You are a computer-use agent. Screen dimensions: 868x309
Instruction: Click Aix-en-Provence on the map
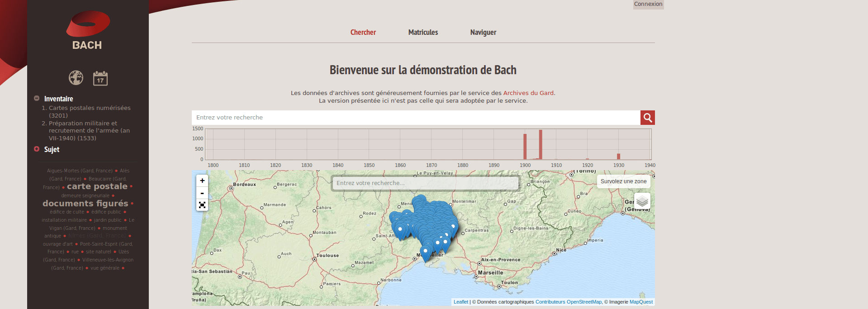click(x=501, y=260)
